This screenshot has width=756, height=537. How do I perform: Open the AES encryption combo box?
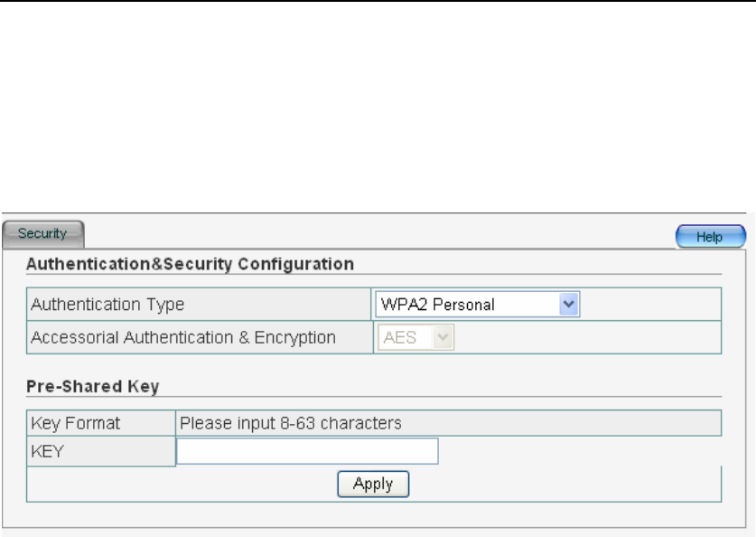pyautogui.click(x=415, y=337)
